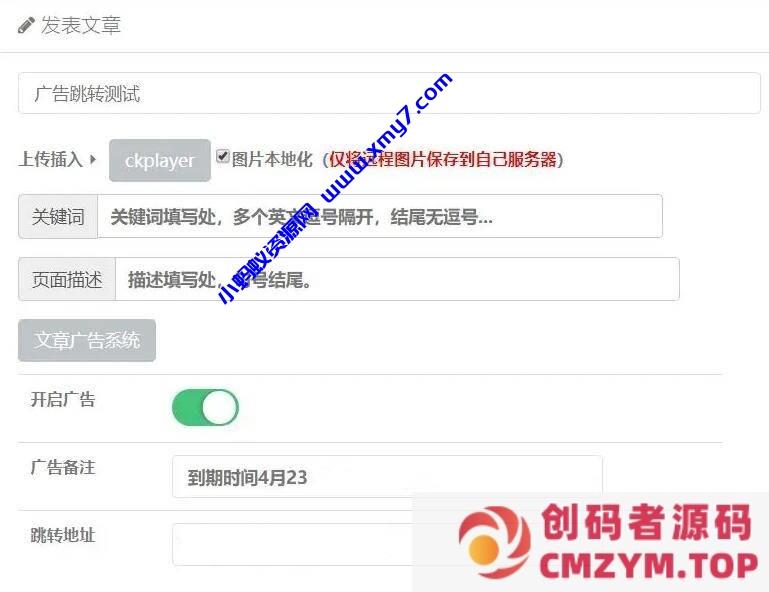Open the 文章广告系统 section button

(87, 340)
